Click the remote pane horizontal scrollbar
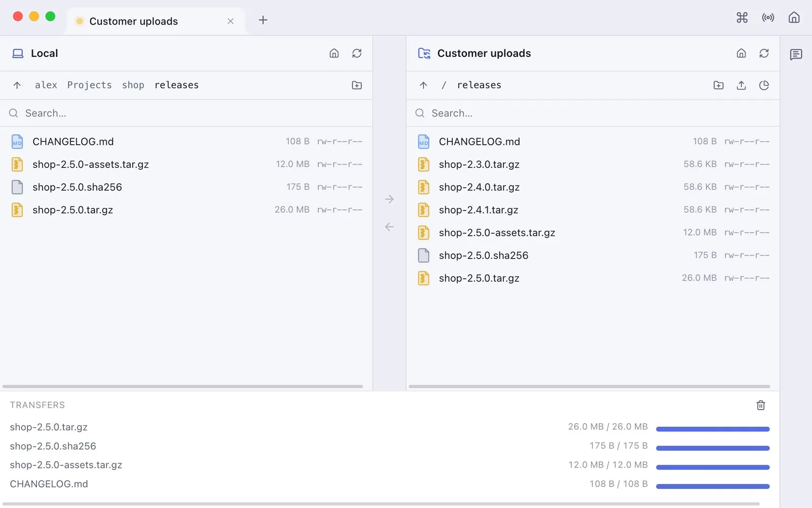 (x=589, y=387)
